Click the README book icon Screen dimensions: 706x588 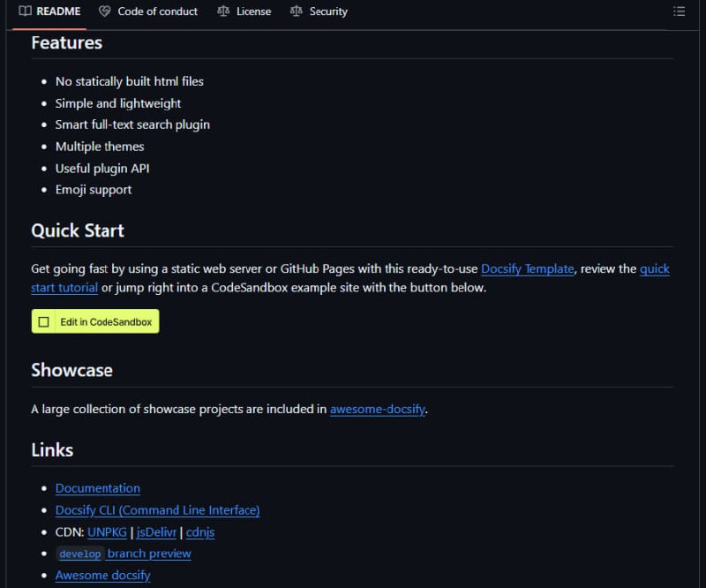click(26, 11)
